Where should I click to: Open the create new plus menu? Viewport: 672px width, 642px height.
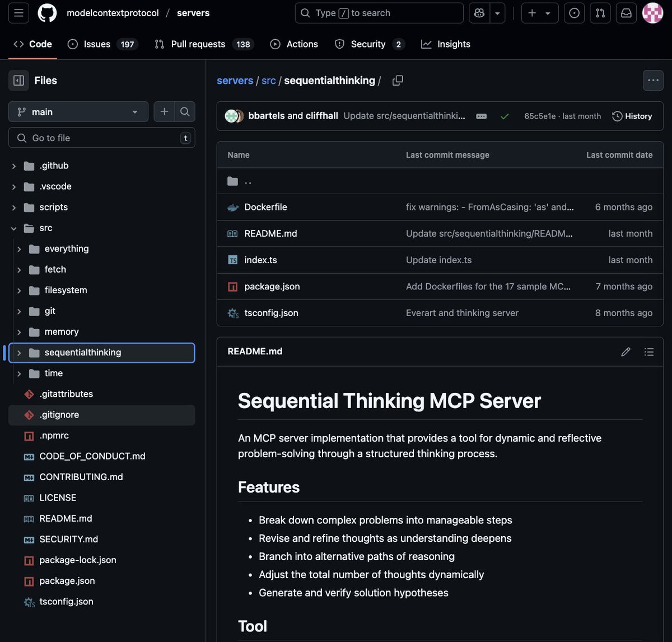[x=540, y=13]
